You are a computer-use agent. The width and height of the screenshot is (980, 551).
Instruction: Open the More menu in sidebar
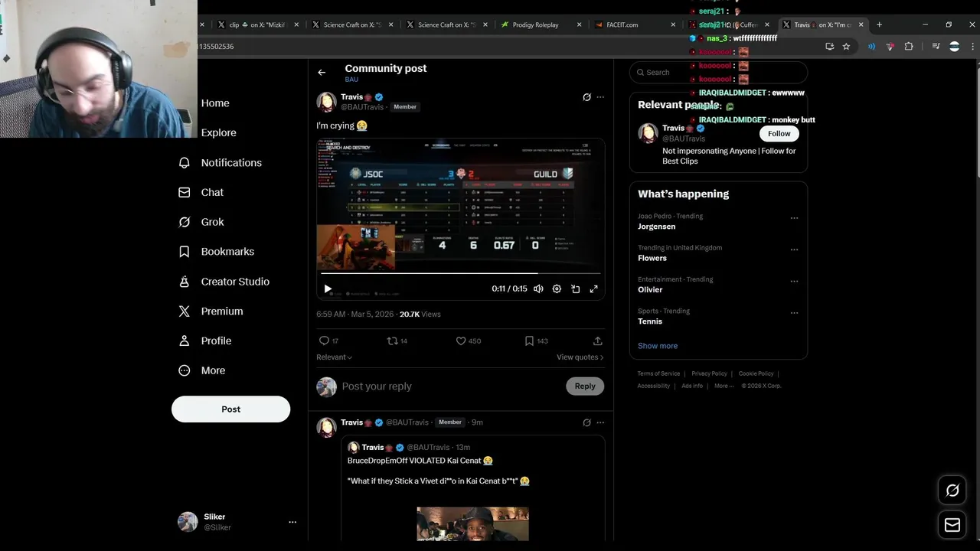coord(201,370)
